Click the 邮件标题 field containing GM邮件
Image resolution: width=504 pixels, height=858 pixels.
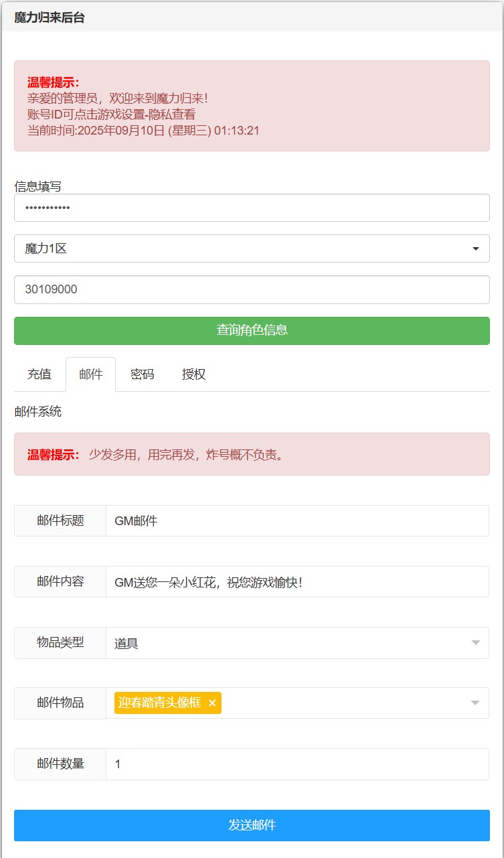point(297,520)
